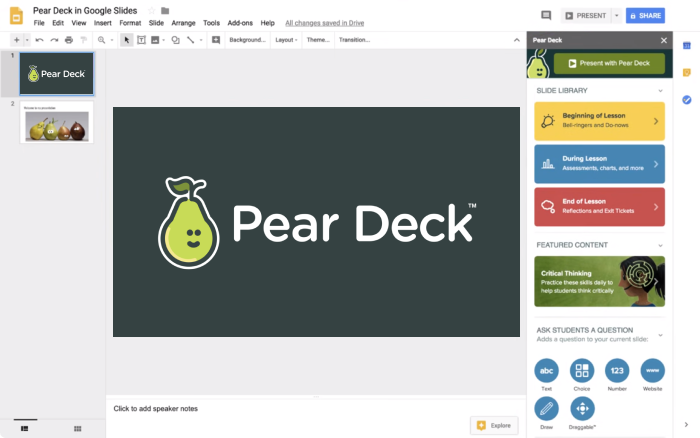700x438 pixels.
Task: Add a Website slide question
Action: click(x=652, y=371)
